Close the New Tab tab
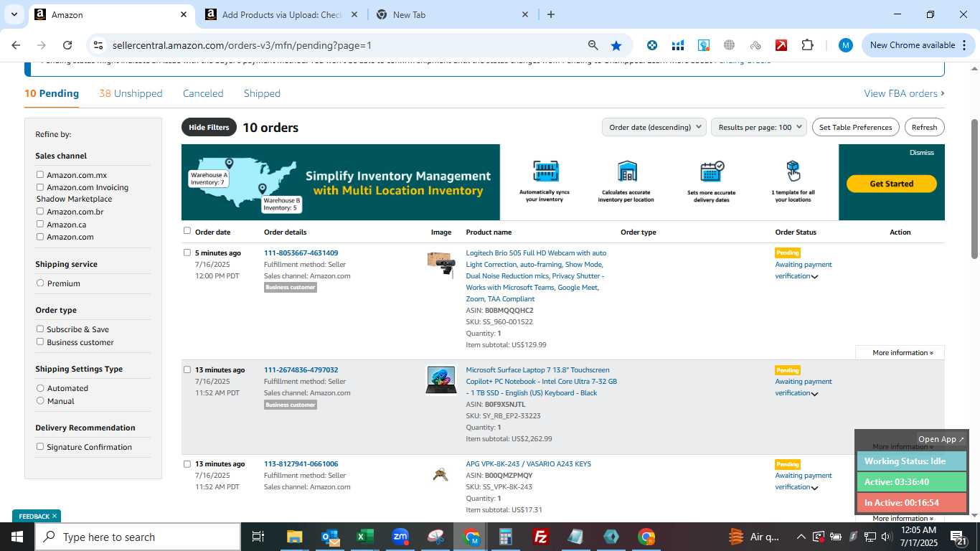This screenshot has width=980, height=551. [525, 14]
